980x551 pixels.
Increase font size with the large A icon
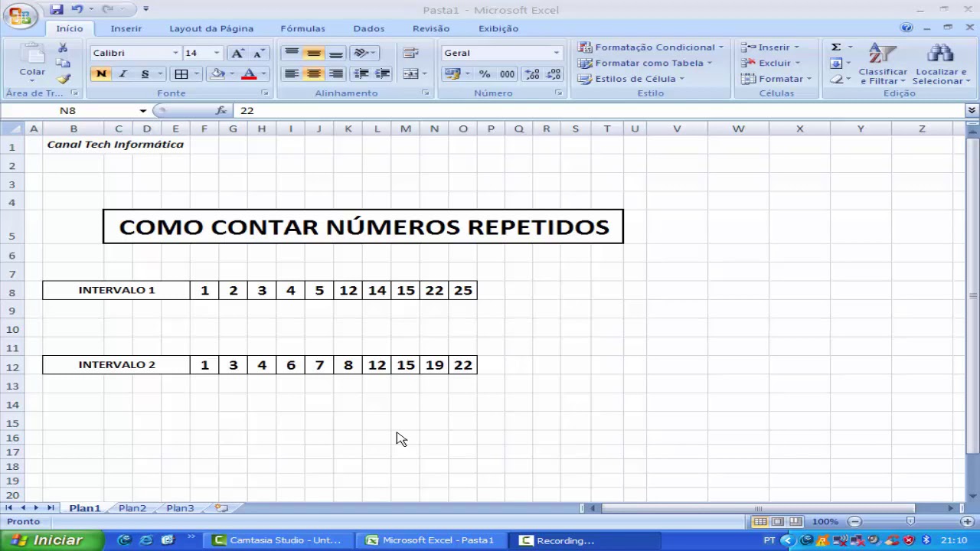pyautogui.click(x=237, y=53)
